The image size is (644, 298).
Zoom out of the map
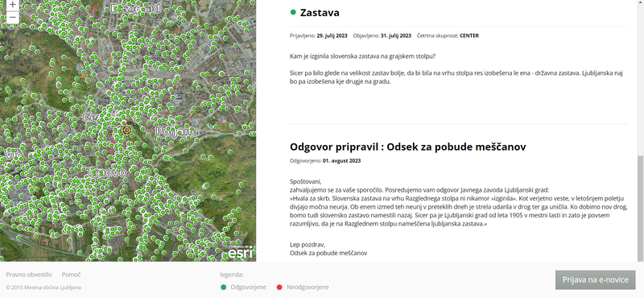[x=13, y=17]
